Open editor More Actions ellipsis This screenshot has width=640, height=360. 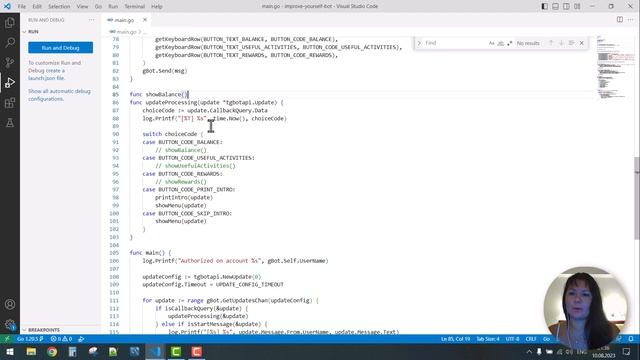tap(631, 20)
